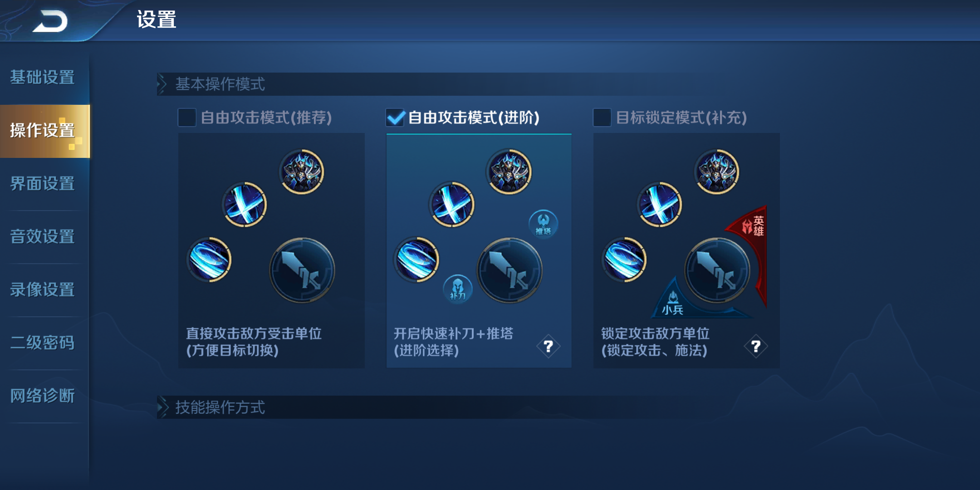Click the hero portrait skill in the 目标锁定 panel
This screenshot has width=980, height=490.
click(x=717, y=172)
